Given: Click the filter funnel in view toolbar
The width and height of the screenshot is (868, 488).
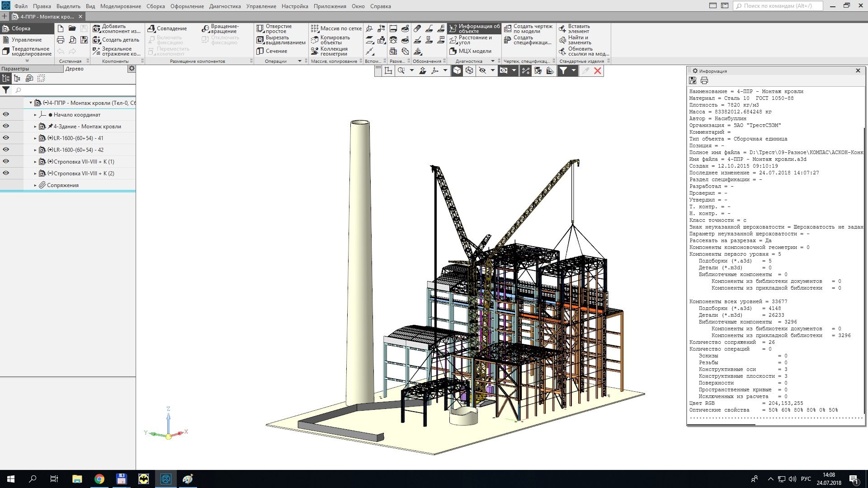Looking at the screenshot, I should pos(563,70).
